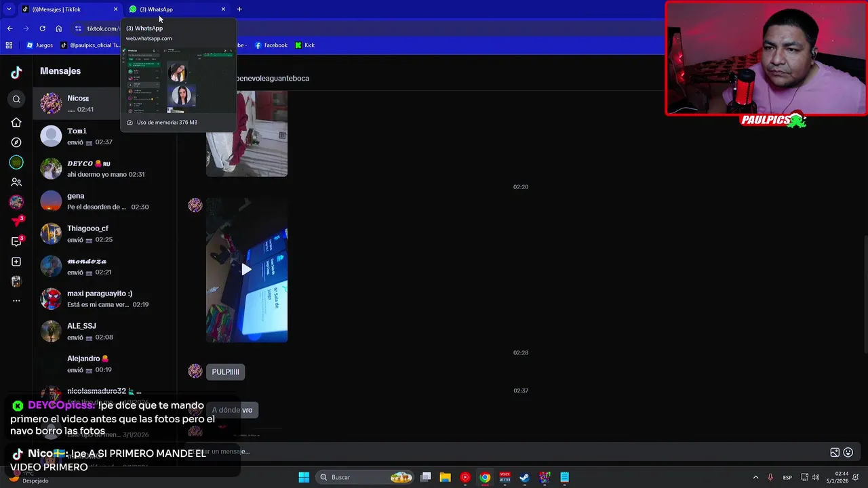Open the Thiagooo_cf conversation
Viewport: 868px width, 488px height.
(x=105, y=234)
